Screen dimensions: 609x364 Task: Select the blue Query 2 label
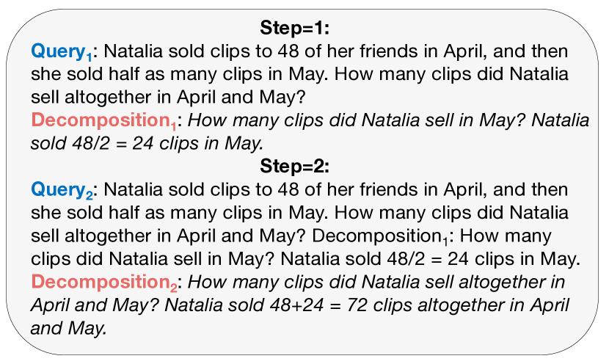(62, 190)
